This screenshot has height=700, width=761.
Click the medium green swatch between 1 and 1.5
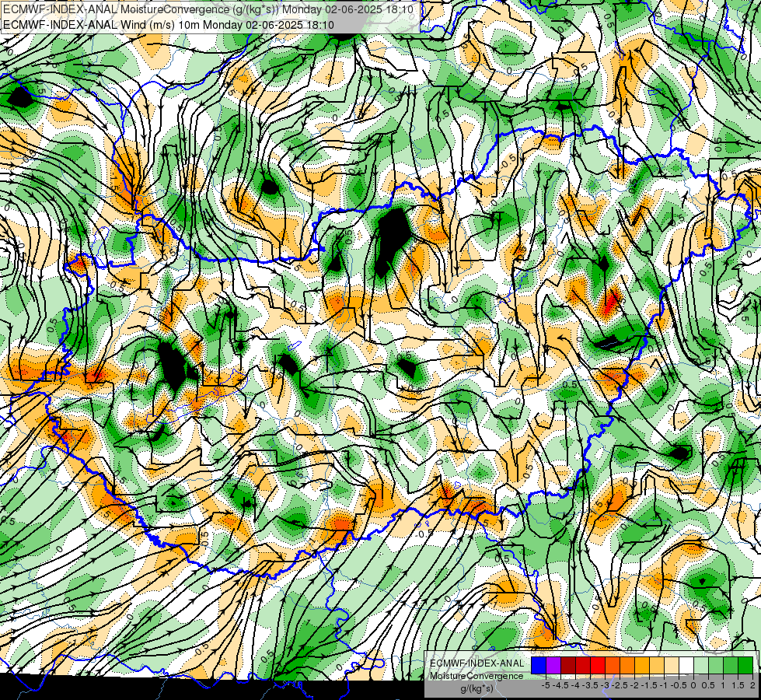click(731, 665)
